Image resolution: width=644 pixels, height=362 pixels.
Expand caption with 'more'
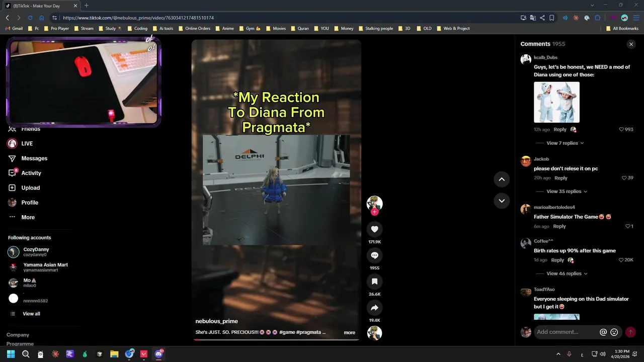[349, 332]
